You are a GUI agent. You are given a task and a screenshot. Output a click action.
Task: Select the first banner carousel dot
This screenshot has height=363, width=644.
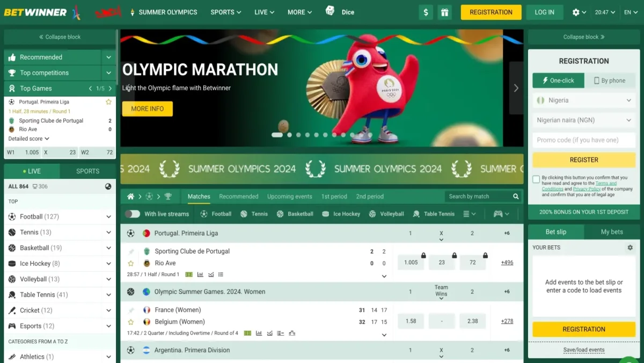(277, 135)
